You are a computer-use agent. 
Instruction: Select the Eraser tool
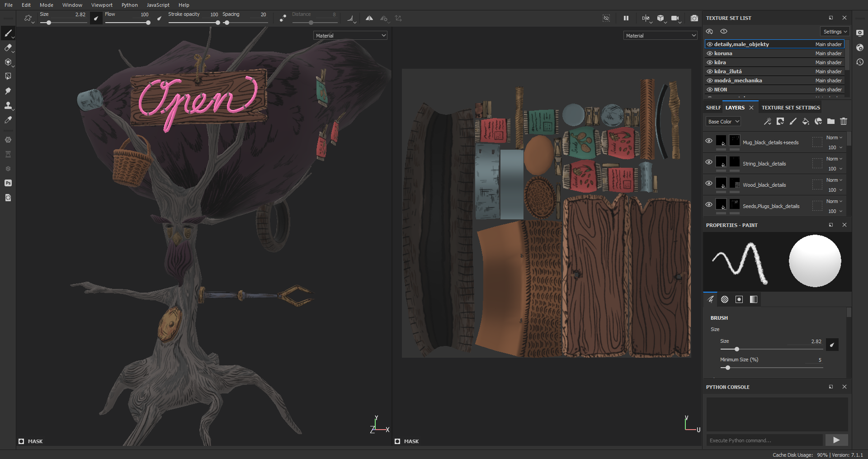tap(8, 47)
